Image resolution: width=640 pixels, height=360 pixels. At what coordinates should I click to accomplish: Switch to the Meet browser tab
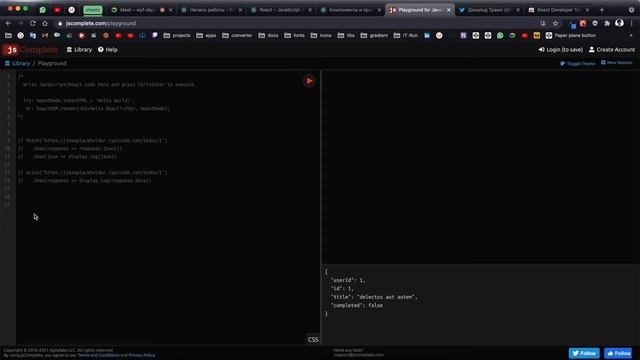(137, 10)
